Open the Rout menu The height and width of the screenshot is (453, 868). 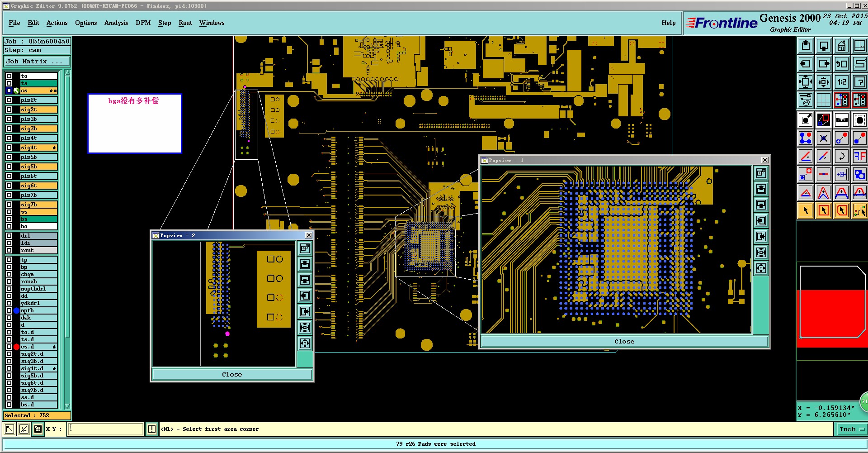[x=185, y=23]
